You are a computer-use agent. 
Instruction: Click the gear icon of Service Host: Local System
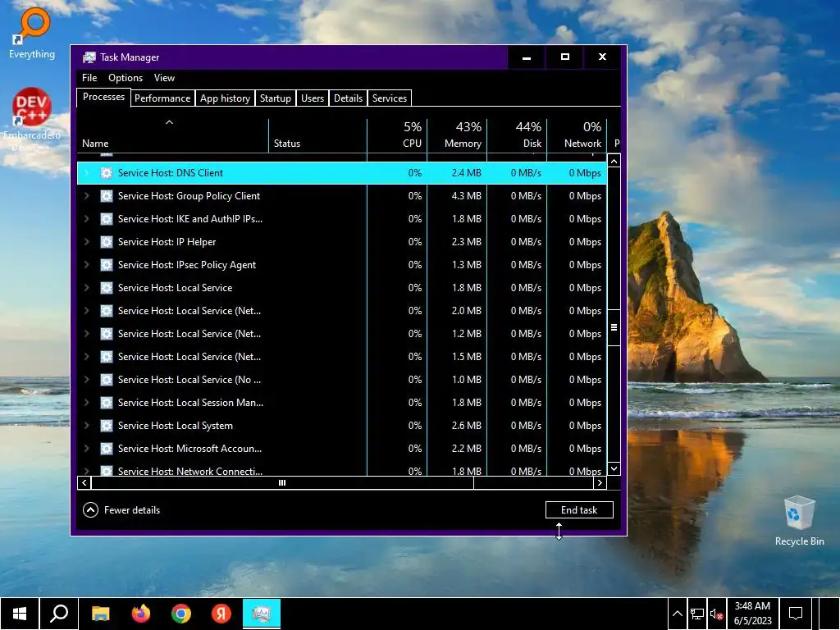click(107, 426)
